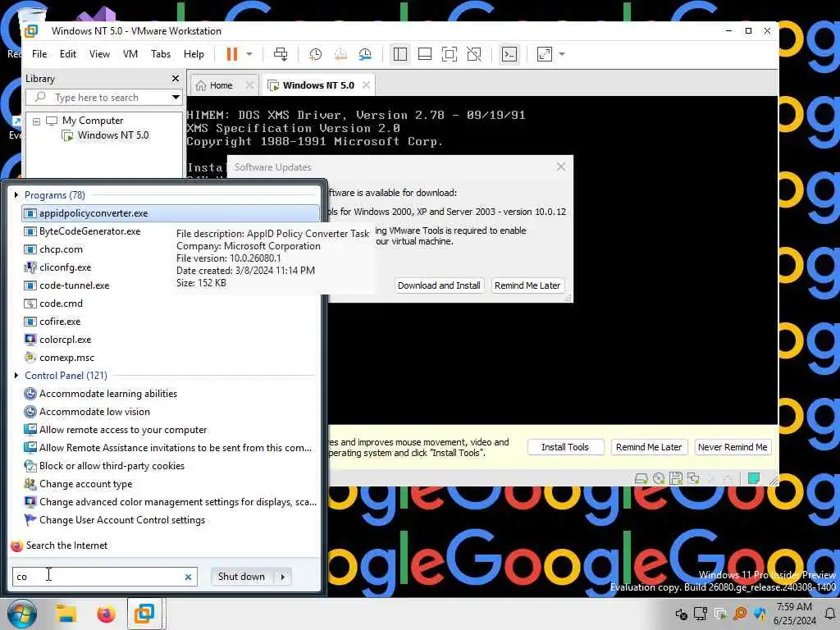Open the Shut down options arrow
Viewport: 840px width, 630px height.
(x=283, y=577)
